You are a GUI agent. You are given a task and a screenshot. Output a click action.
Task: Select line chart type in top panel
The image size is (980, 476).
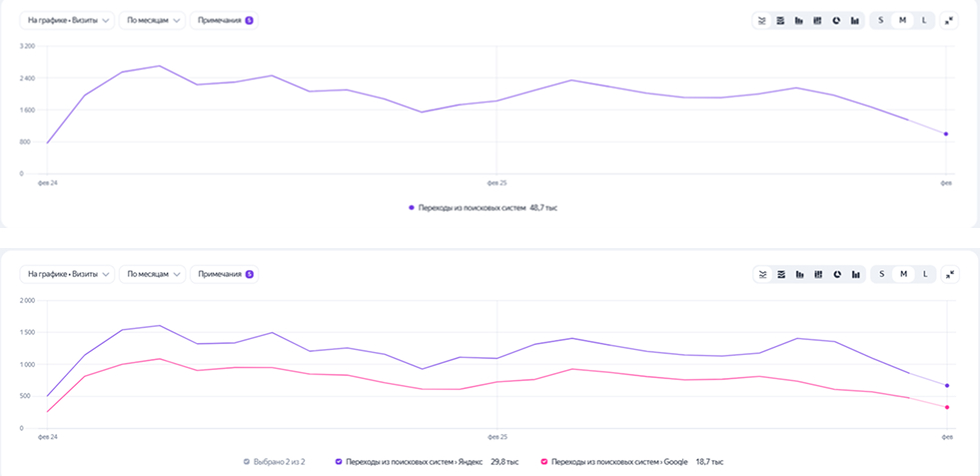coord(762,20)
